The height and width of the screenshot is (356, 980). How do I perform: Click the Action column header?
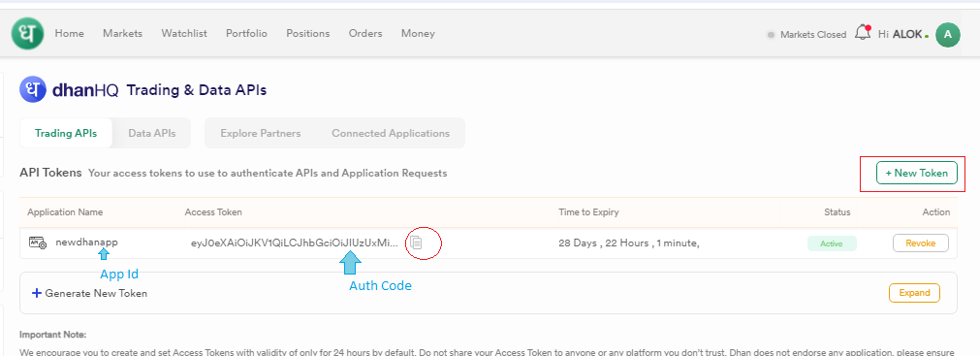click(936, 212)
